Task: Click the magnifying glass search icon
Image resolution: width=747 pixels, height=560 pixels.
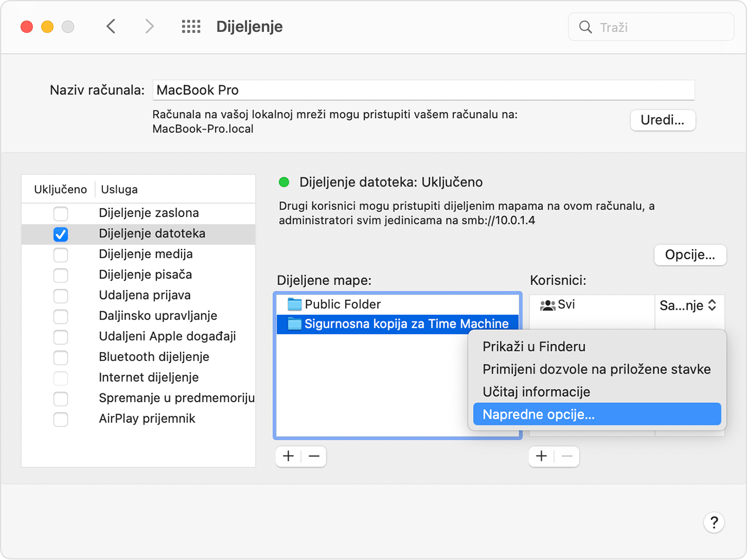Action: tap(585, 27)
